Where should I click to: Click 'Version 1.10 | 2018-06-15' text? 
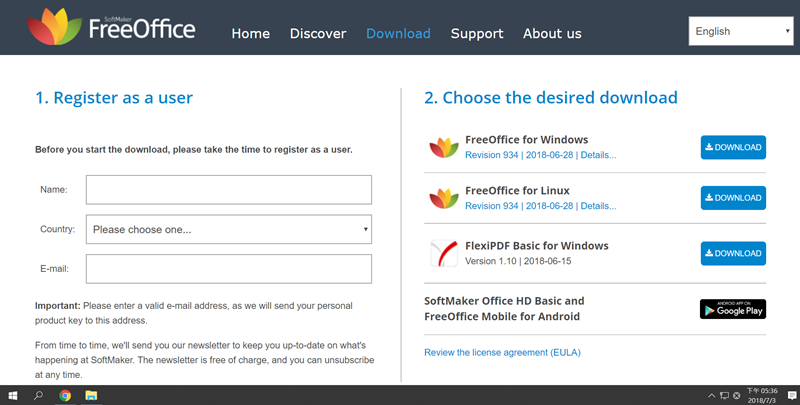tap(518, 261)
